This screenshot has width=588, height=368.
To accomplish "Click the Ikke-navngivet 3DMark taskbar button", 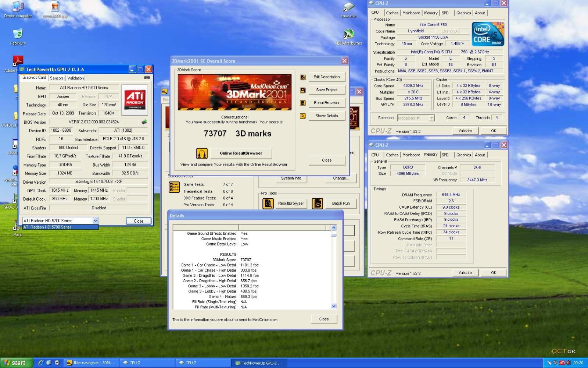I will [91, 363].
